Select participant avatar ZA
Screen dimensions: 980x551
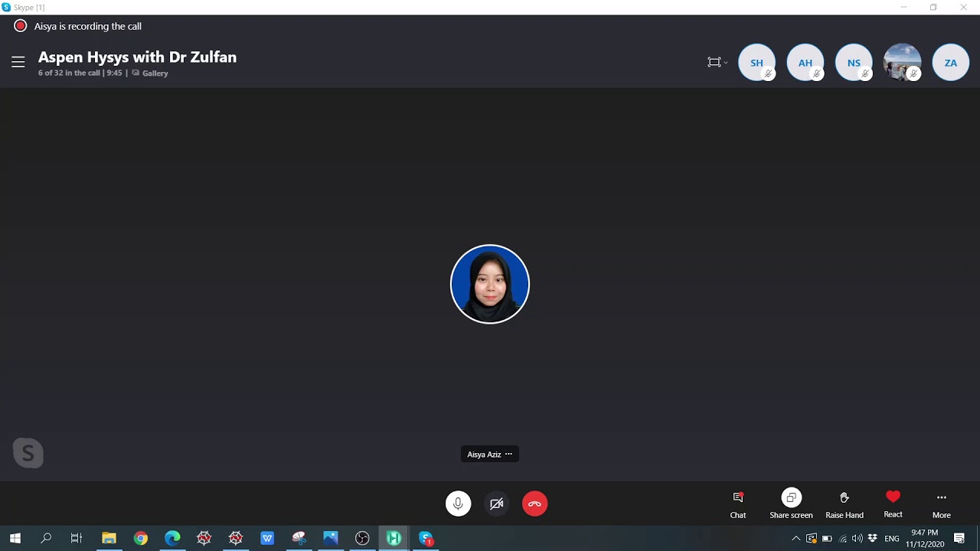[951, 63]
